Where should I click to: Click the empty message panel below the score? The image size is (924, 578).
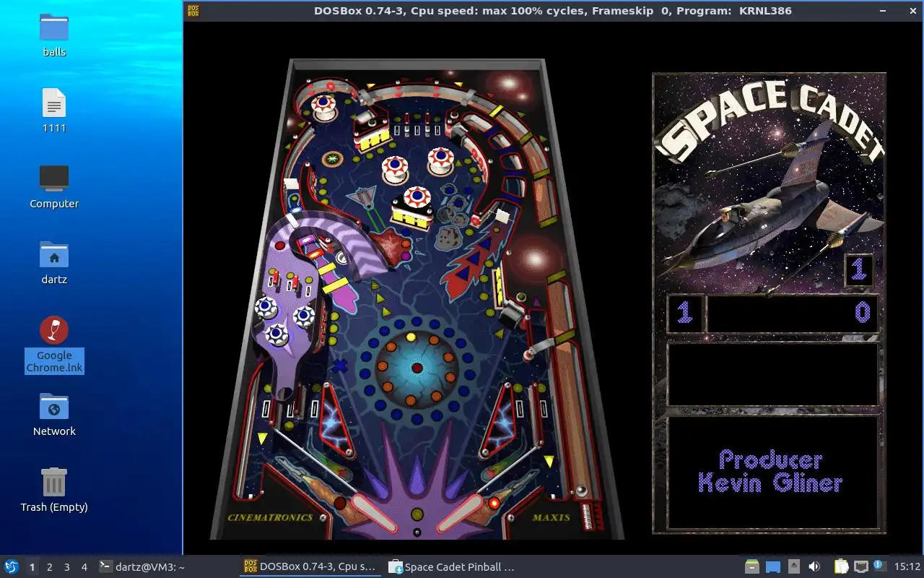click(772, 374)
